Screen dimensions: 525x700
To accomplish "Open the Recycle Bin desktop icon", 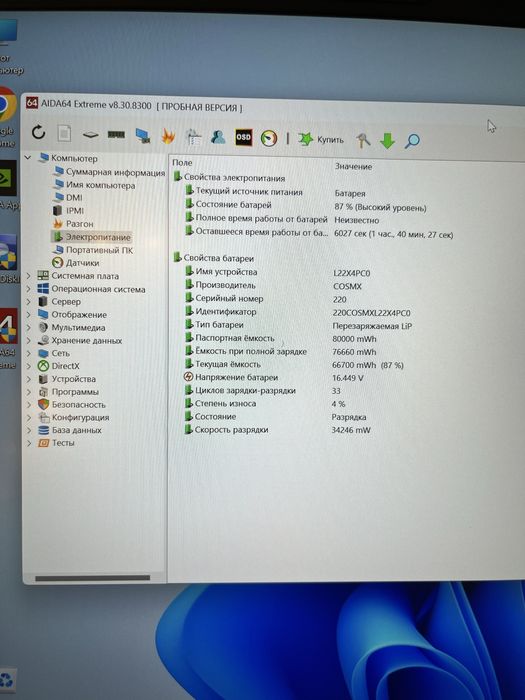I will 7,681.
